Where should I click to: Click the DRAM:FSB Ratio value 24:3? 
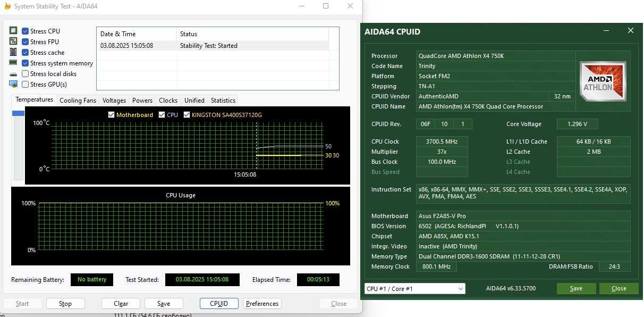(x=615, y=266)
